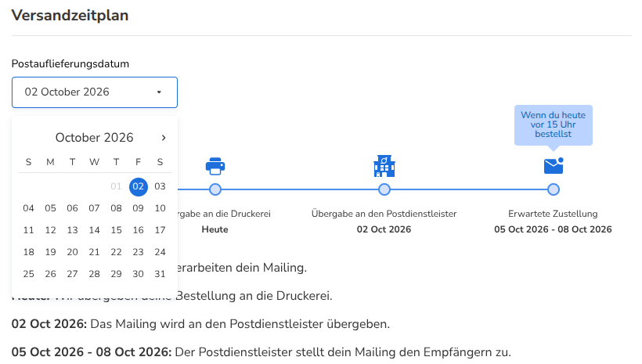Click '02 Oct 2026' under the timeline node
This screenshot has height=364, width=642.
coord(384,229)
